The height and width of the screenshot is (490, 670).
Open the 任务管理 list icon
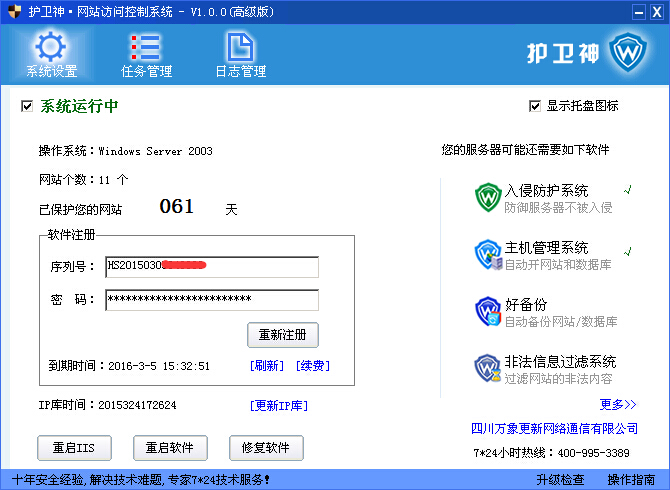click(x=145, y=47)
